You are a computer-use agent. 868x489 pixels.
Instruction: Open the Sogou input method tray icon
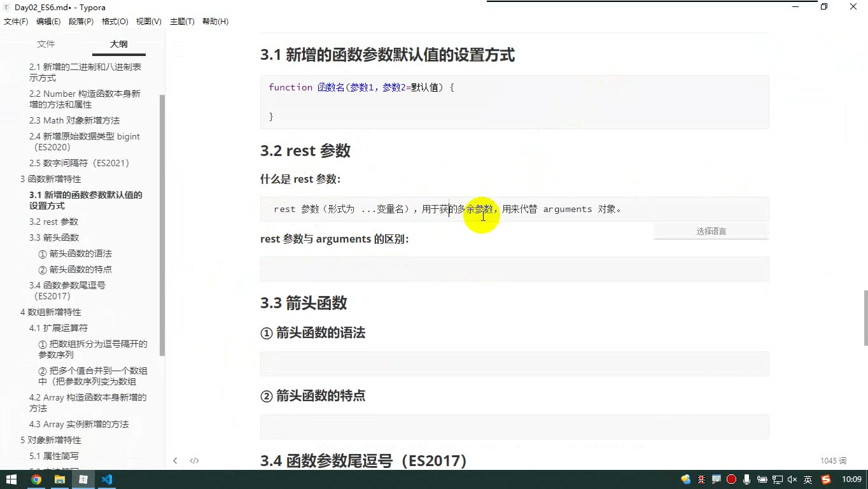click(826, 479)
